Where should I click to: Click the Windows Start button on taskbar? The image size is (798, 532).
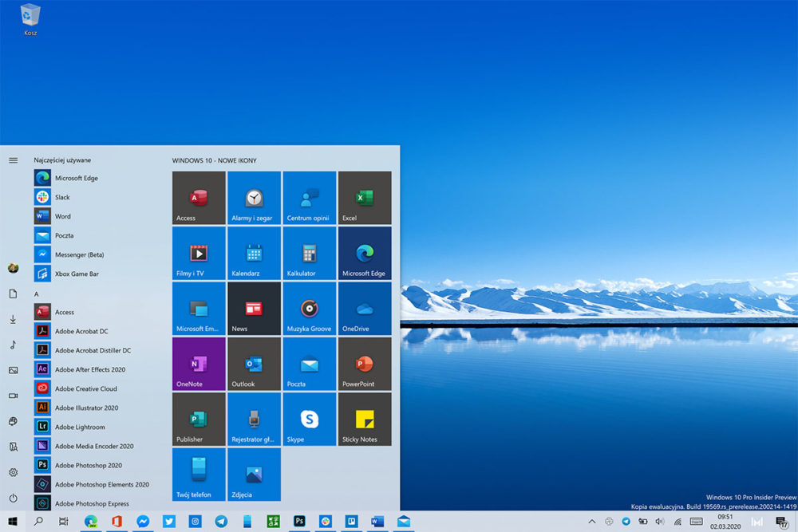click(13, 522)
